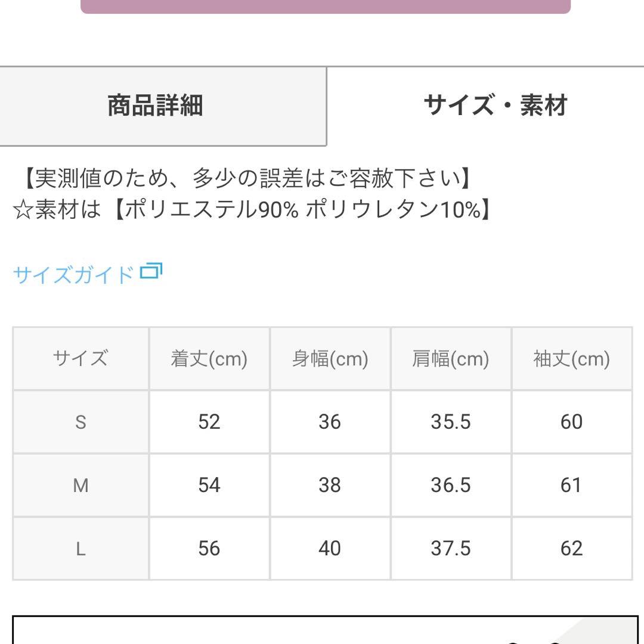Click the 袖丈(cm) column header
Screen dimensions: 644x644
pyautogui.click(x=571, y=358)
